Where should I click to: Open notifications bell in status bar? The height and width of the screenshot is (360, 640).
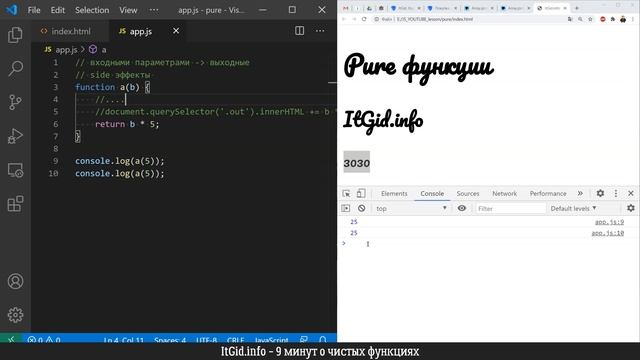coord(323,340)
